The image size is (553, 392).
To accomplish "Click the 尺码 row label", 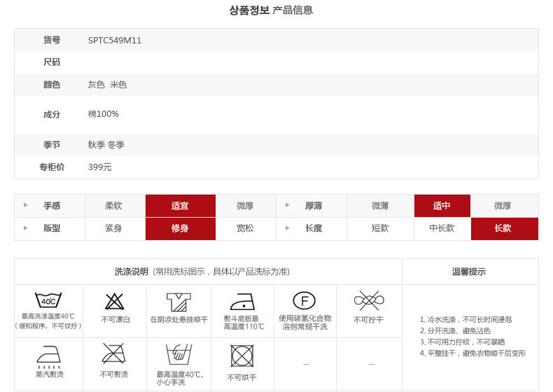I will pos(52,62).
